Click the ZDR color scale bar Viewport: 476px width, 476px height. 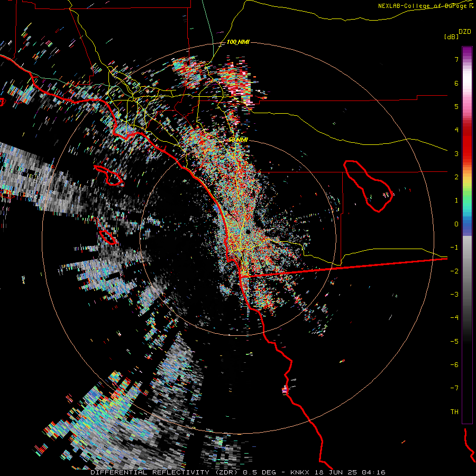point(467,235)
